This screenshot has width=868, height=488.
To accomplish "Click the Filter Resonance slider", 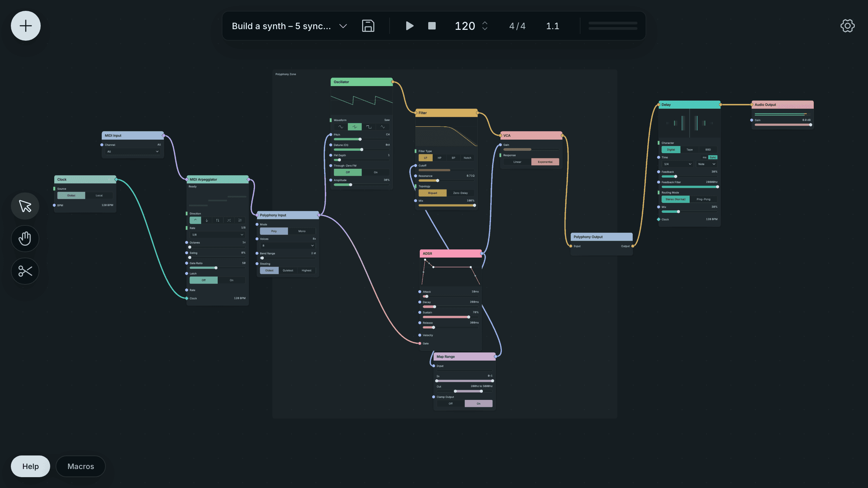I will (x=447, y=181).
